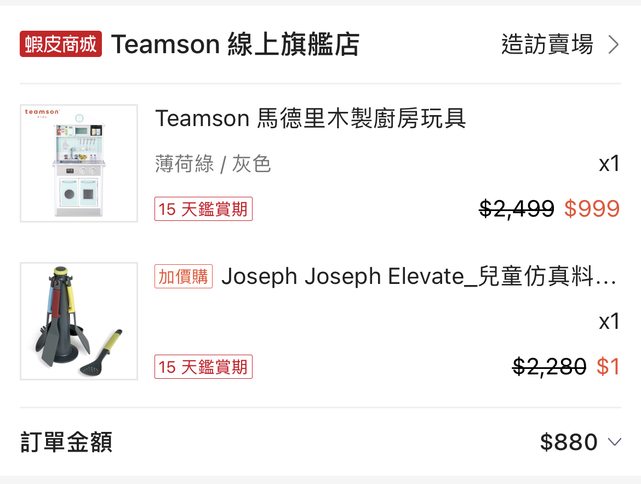Open the Teamson kitchen toy thumbnail
This screenshot has height=484, width=641.
coord(79,163)
